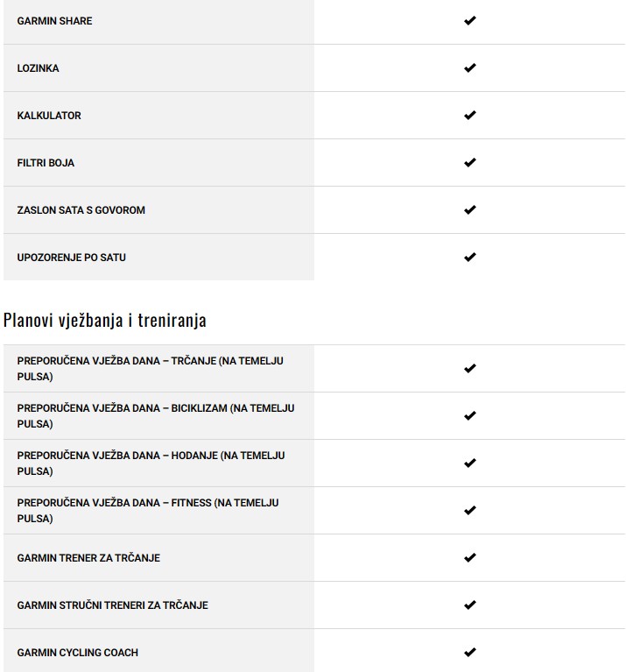Click checkmark for Zaslon sata s govorom
The width and height of the screenshot is (626, 672).
pyautogui.click(x=469, y=210)
